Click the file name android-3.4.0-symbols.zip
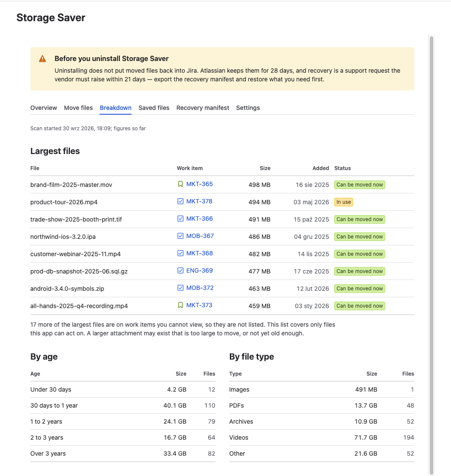 [67, 289]
